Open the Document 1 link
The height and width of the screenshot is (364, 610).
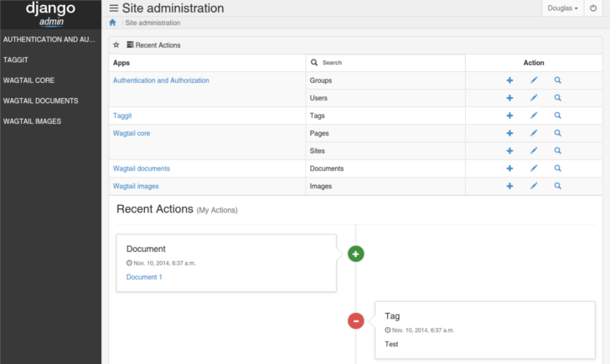pos(144,277)
